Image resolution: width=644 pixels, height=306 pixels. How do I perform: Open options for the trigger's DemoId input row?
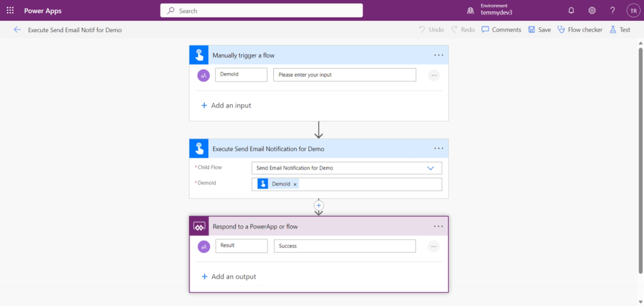(x=434, y=75)
